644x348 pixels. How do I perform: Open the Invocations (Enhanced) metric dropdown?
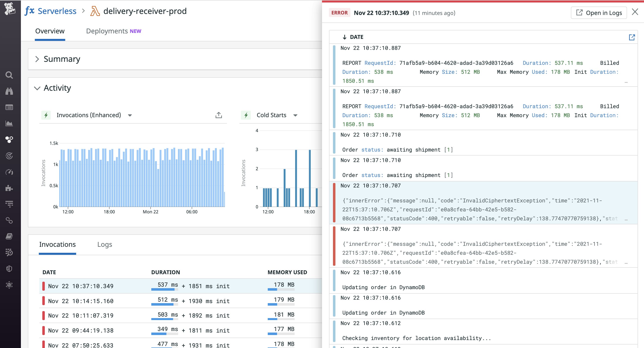coord(130,115)
